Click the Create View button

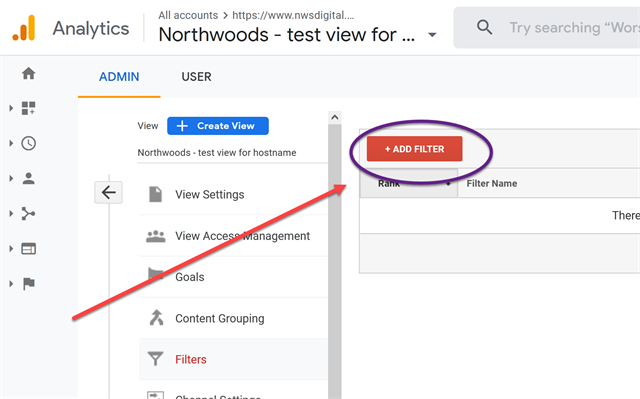click(218, 126)
